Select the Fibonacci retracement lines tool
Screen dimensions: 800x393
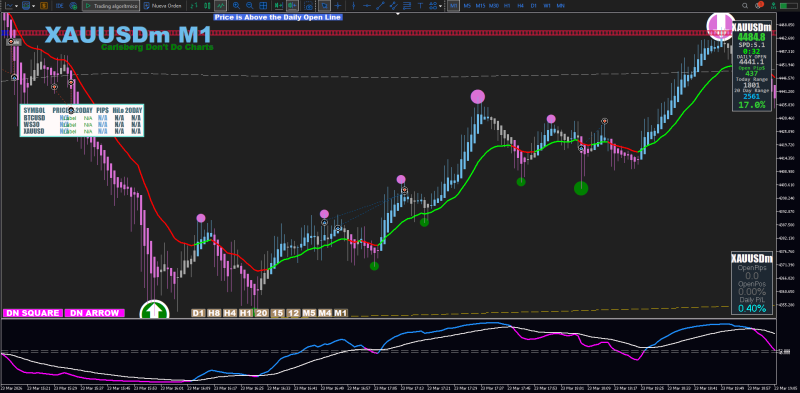[407, 6]
